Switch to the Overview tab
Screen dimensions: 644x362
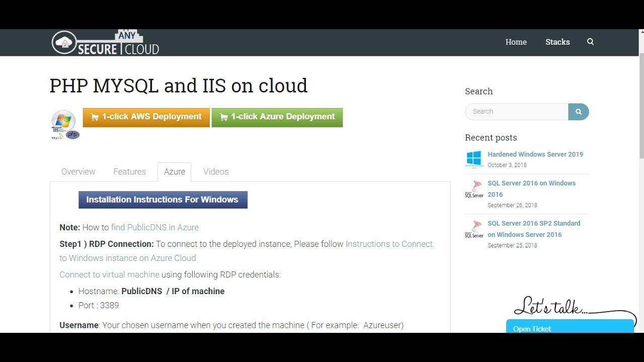pos(78,171)
